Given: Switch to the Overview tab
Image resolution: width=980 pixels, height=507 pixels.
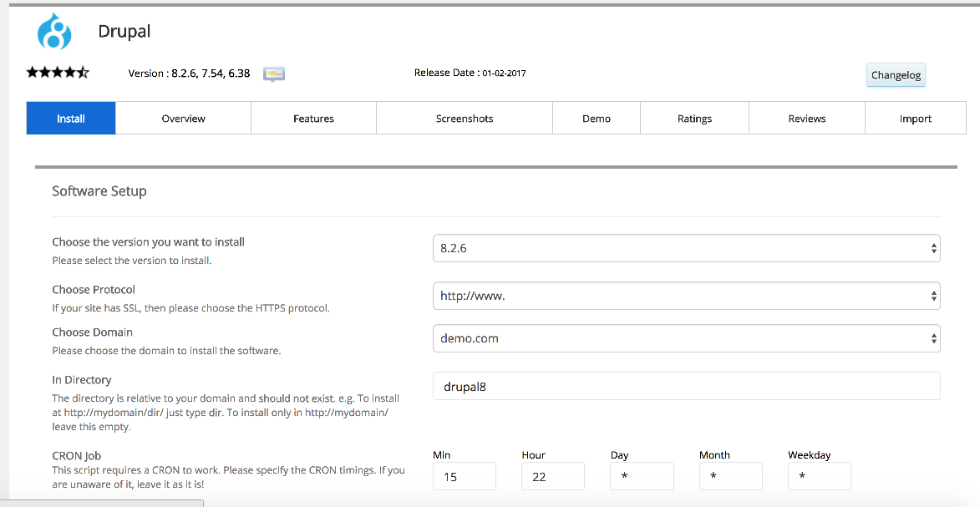Looking at the screenshot, I should tap(183, 118).
